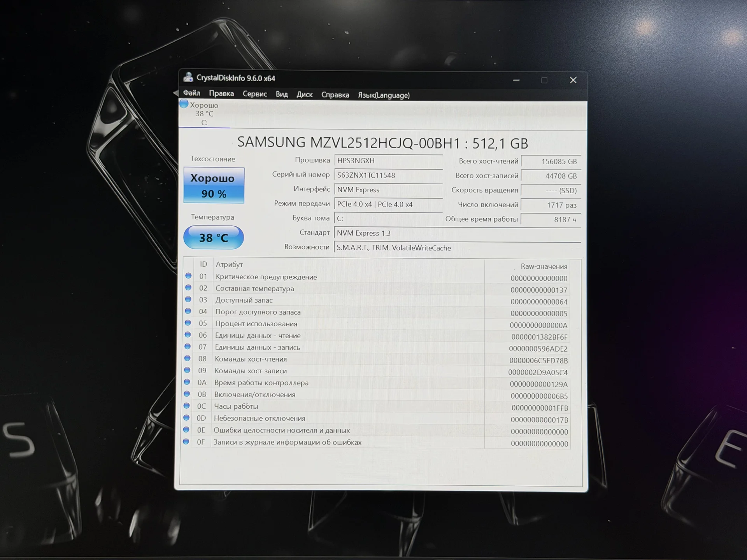Select drive C: tab with Хорошо 38 °C

click(204, 114)
